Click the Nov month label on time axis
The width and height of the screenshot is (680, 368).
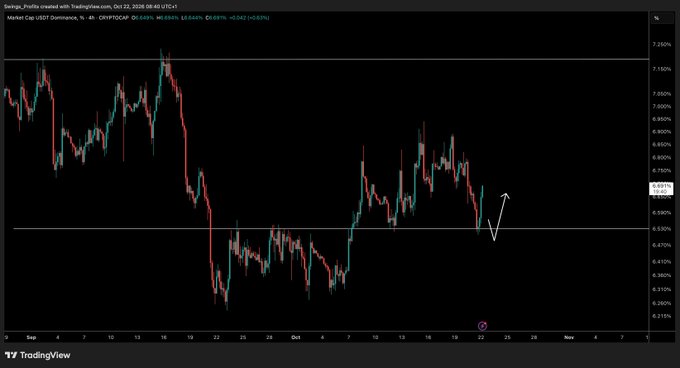pos(569,337)
